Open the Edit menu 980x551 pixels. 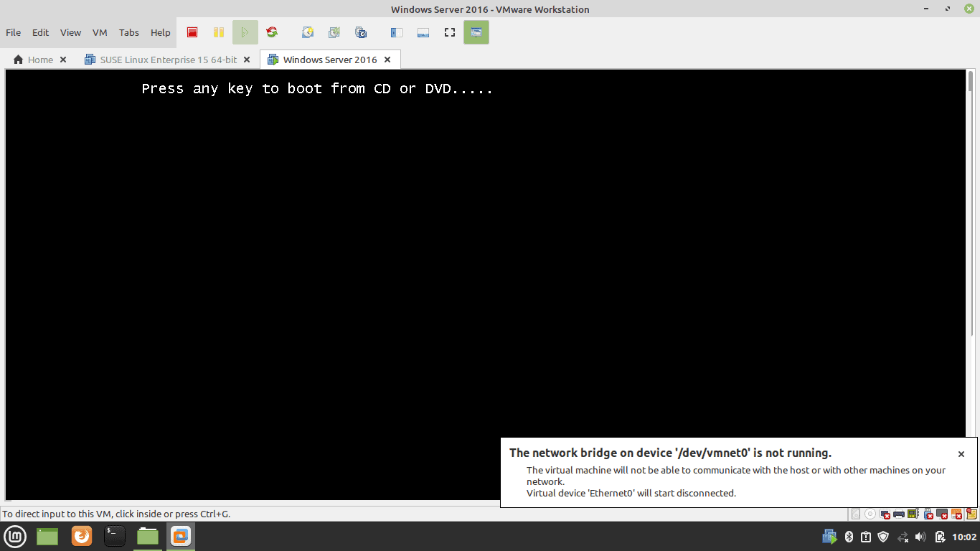click(41, 32)
